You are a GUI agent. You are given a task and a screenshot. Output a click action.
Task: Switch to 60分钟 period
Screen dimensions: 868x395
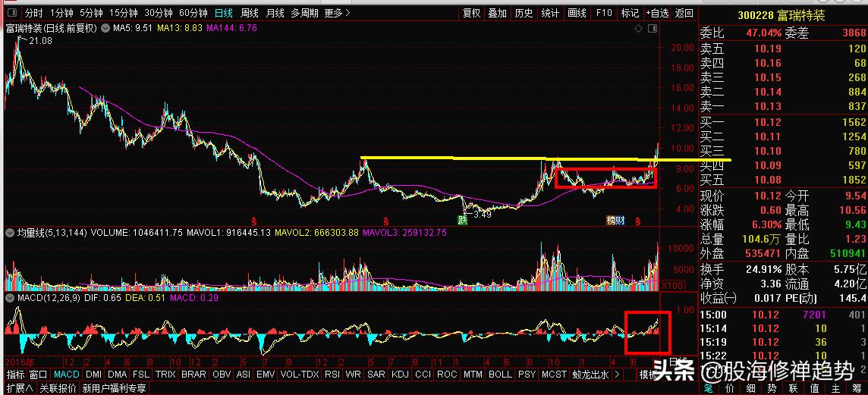(x=193, y=13)
